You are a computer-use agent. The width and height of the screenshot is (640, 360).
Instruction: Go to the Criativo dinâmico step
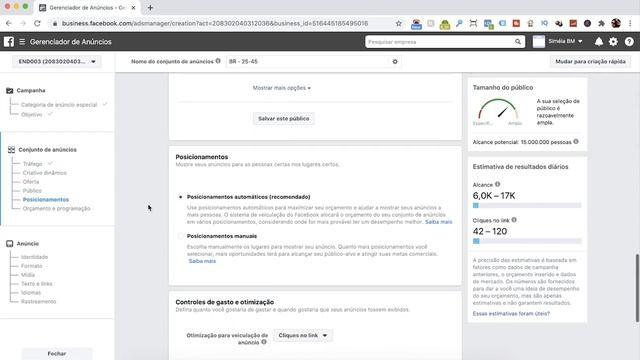[x=44, y=173]
